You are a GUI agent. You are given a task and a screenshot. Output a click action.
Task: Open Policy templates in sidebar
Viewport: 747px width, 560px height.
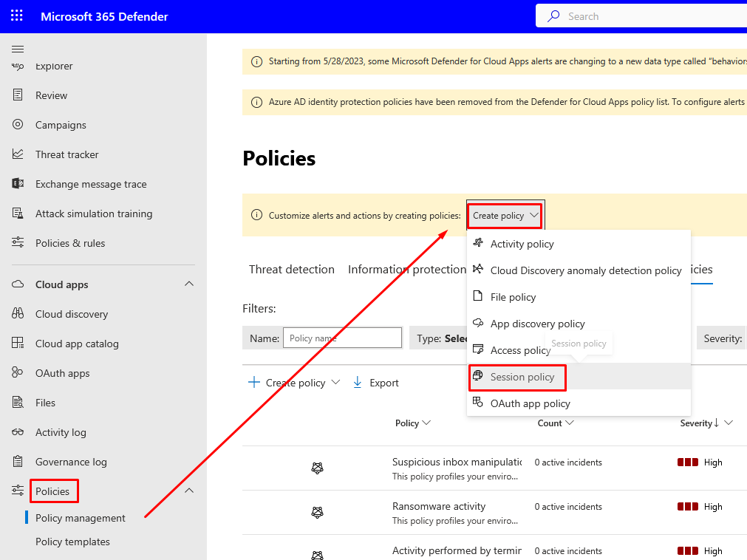click(72, 542)
